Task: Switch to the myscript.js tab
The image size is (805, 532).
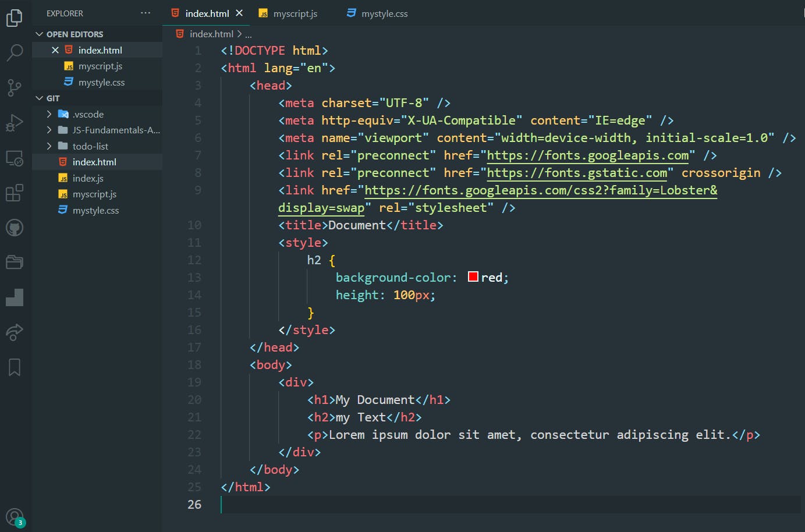Action: (295, 13)
